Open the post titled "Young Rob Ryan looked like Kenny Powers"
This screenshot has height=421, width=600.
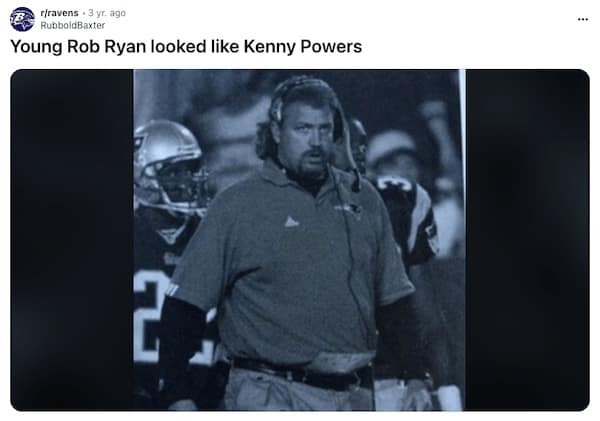(186, 47)
